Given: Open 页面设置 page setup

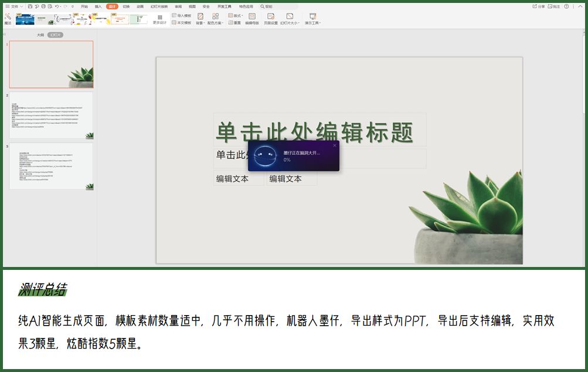Looking at the screenshot, I should (270, 19).
